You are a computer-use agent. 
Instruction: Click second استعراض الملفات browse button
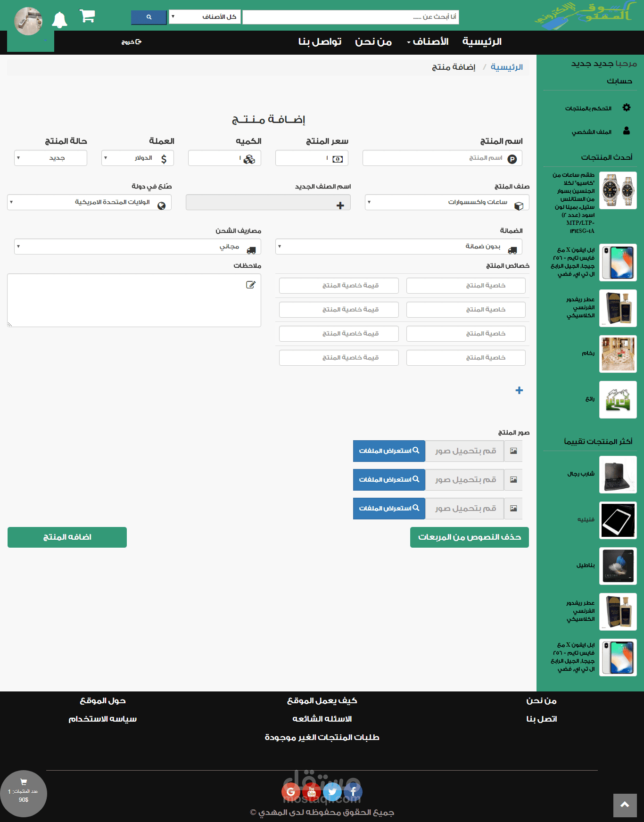click(389, 480)
